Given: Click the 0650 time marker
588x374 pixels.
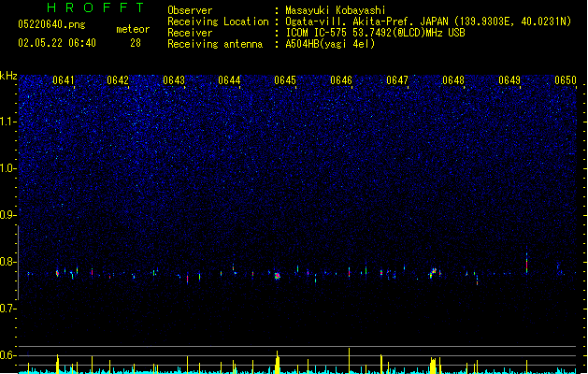Looking at the screenshot, I should click(x=566, y=80).
